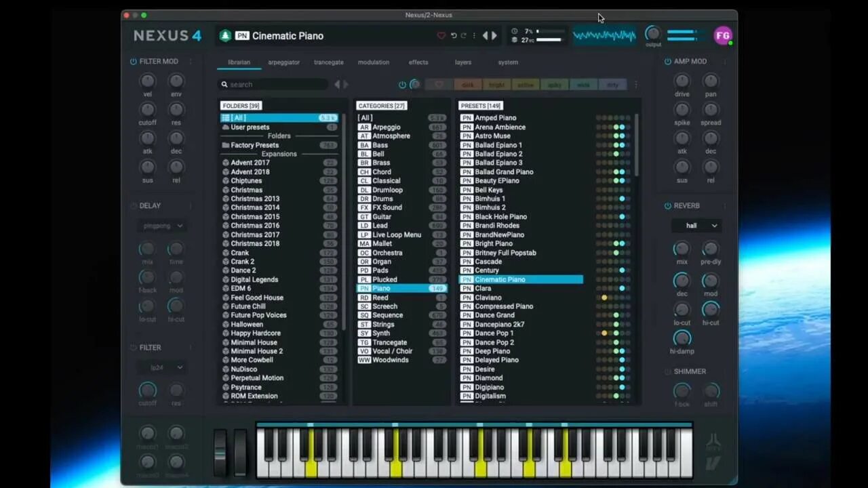The width and height of the screenshot is (868, 488).
Task: Open the tag filter three-dot menu
Action: click(x=635, y=85)
